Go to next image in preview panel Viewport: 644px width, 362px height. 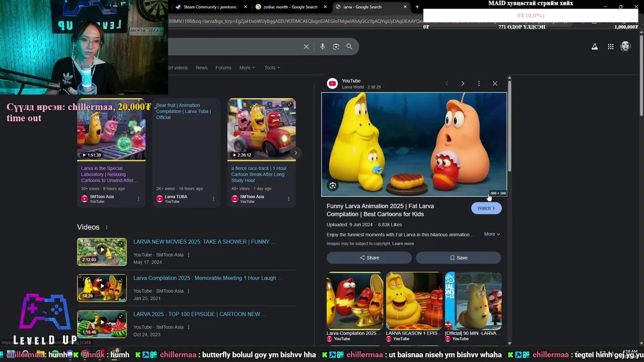[x=463, y=83]
